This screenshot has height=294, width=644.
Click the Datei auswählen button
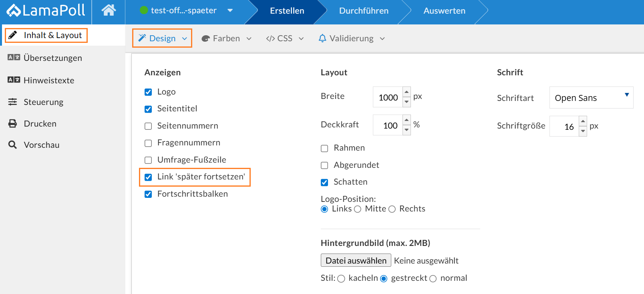click(356, 260)
